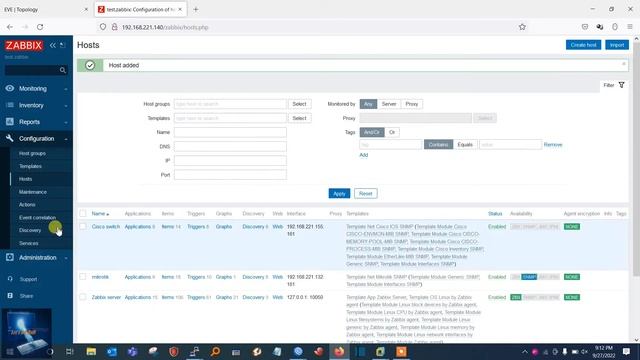Reload the page with browser refresh icon
640x360 pixels.
click(x=40, y=27)
